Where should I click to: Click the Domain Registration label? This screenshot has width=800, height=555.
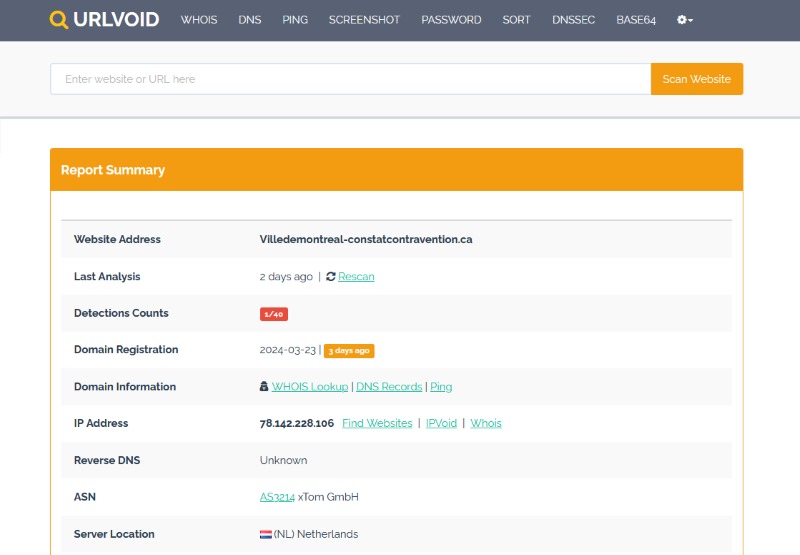pos(126,349)
